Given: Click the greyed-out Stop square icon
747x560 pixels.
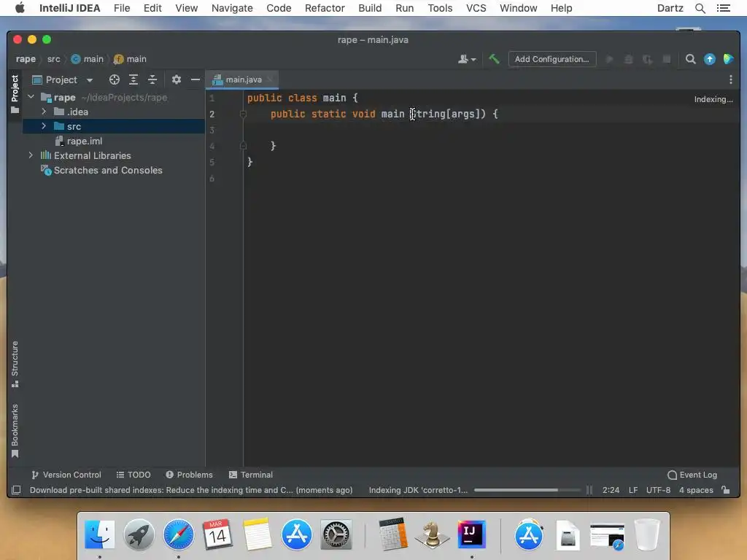Looking at the screenshot, I should point(667,59).
